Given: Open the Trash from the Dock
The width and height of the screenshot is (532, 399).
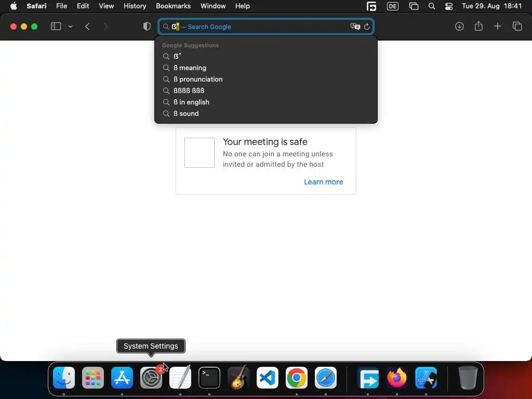Looking at the screenshot, I should pyautogui.click(x=468, y=378).
